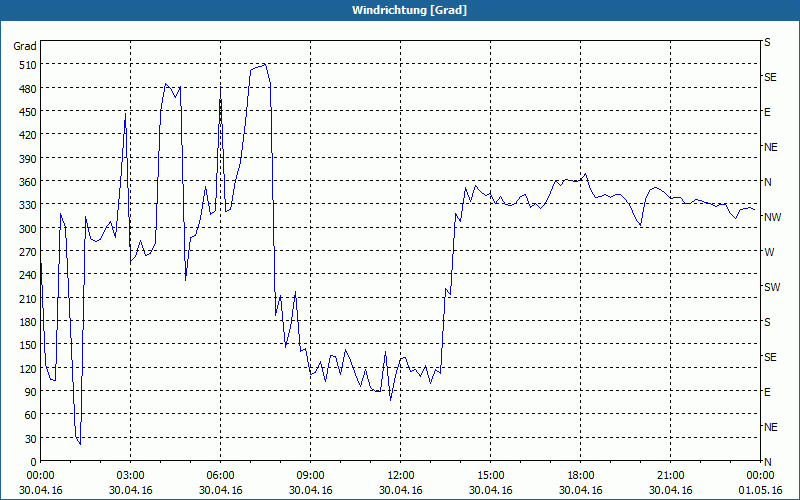Click the 15:00 time label on x-axis
Viewport: 800px width, 500px height.
click(x=490, y=476)
